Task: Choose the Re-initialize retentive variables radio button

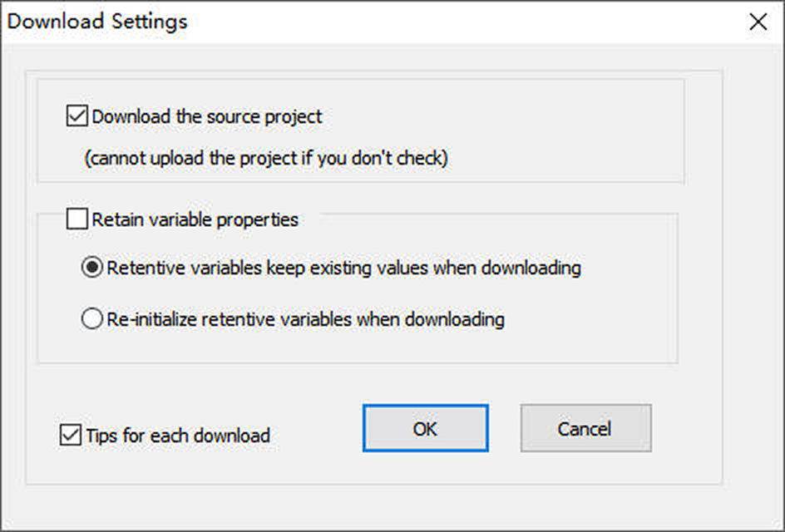Action: tap(91, 318)
